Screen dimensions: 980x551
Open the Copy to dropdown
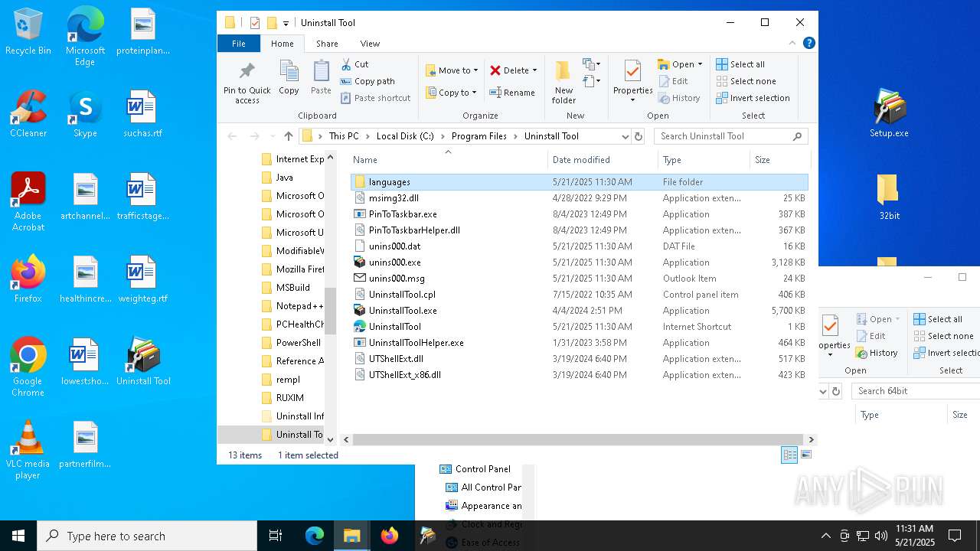pos(451,93)
